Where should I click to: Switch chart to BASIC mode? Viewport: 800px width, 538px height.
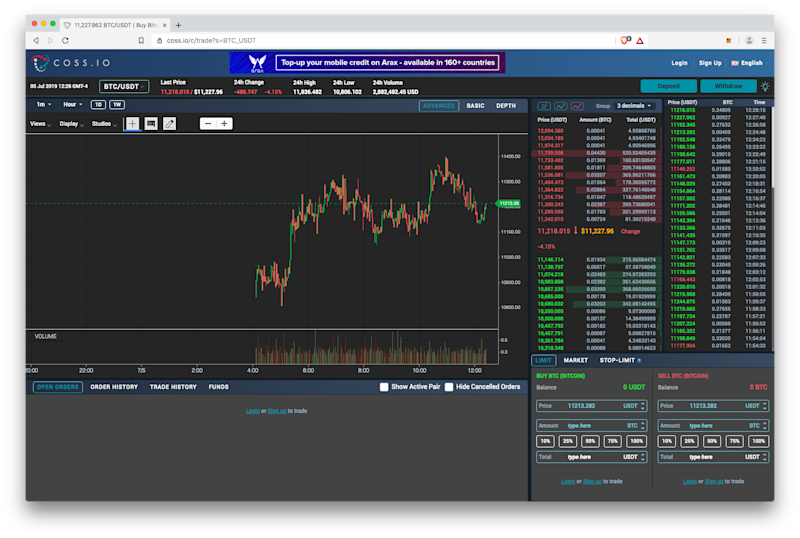(x=475, y=106)
